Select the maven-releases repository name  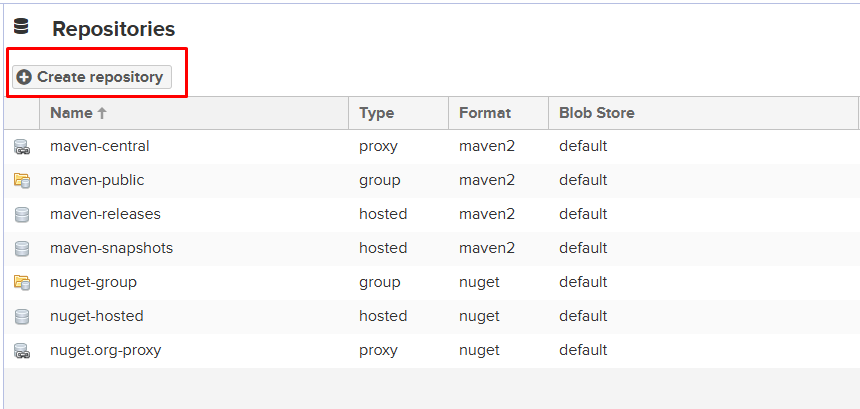click(105, 215)
